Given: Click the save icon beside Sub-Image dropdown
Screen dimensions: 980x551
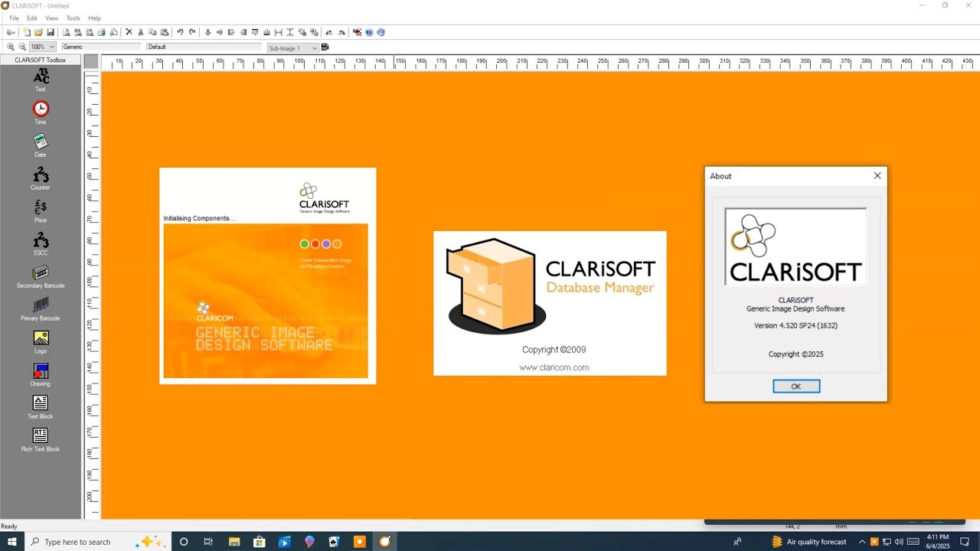Looking at the screenshot, I should (325, 47).
